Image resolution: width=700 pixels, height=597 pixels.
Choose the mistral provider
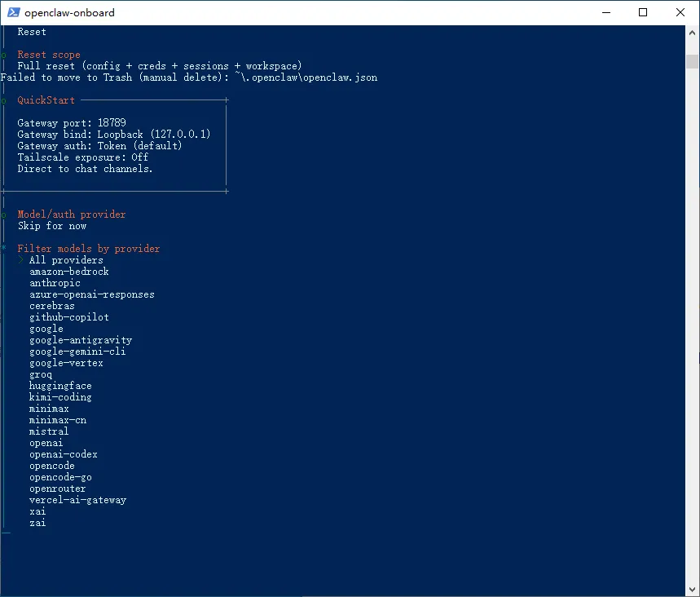coord(49,431)
